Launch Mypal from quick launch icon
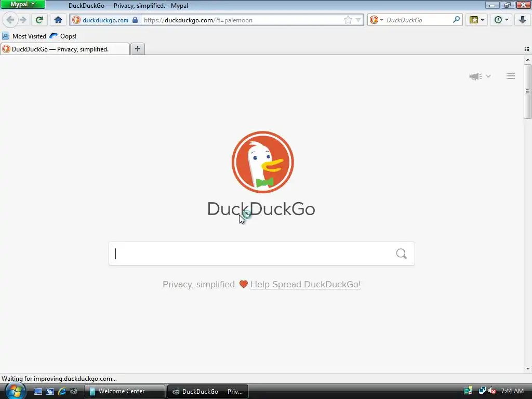The width and height of the screenshot is (532, 399). tap(74, 391)
